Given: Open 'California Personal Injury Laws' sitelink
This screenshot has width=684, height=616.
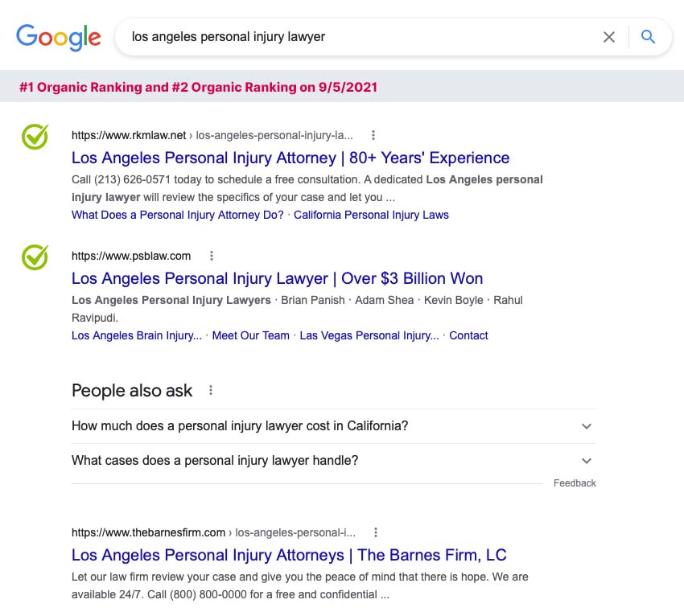Looking at the screenshot, I should pos(371,215).
